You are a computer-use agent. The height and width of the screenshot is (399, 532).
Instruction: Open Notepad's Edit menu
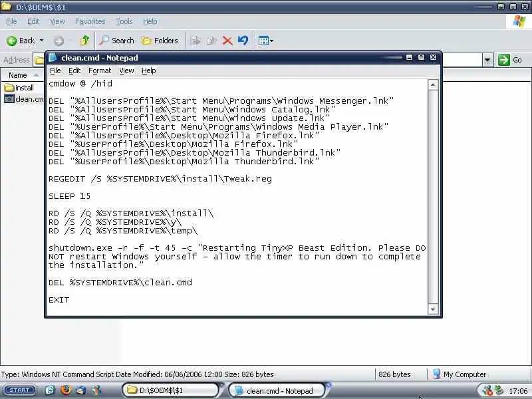click(x=74, y=70)
